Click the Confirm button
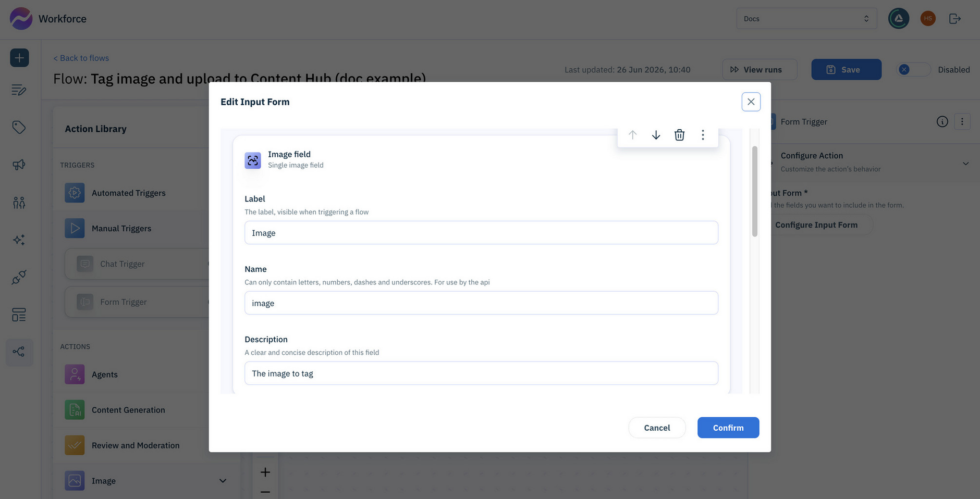Screen dimensions: 980x499 (x=728, y=428)
